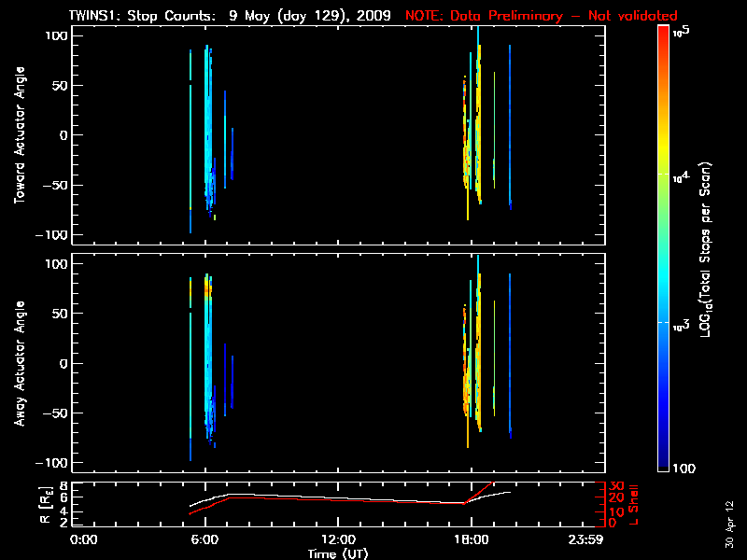The width and height of the screenshot is (747, 560).
Task: Click the Away Actuator Angle axis label
Action: pos(18,364)
